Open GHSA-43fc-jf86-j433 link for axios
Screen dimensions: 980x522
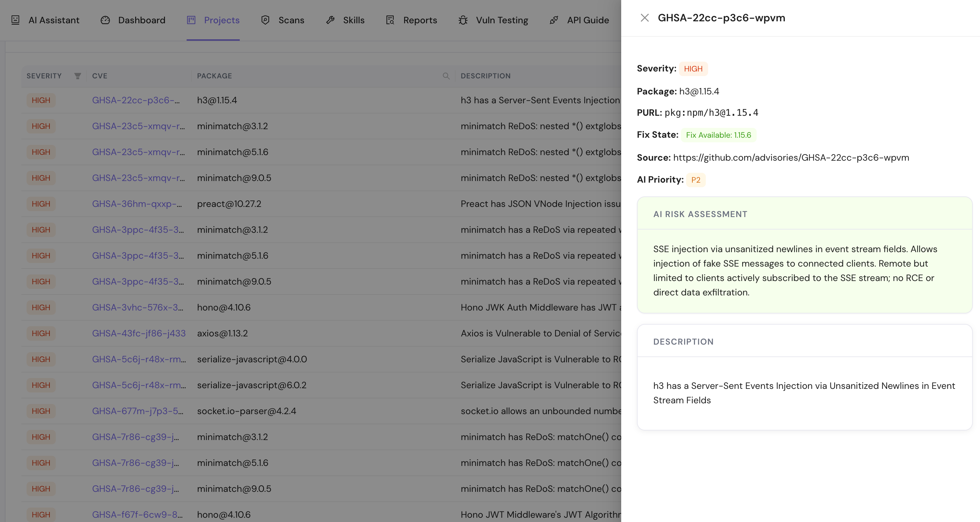tap(139, 333)
